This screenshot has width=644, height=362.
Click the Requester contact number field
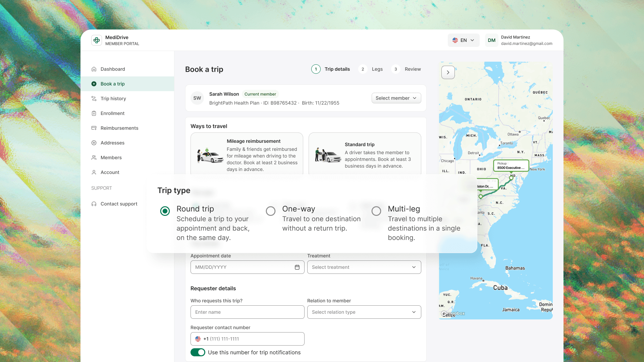[x=248, y=339]
